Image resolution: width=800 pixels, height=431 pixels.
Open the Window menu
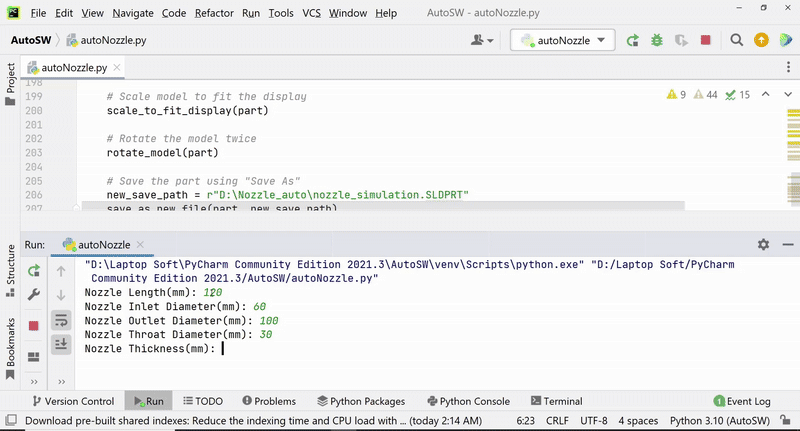[347, 13]
